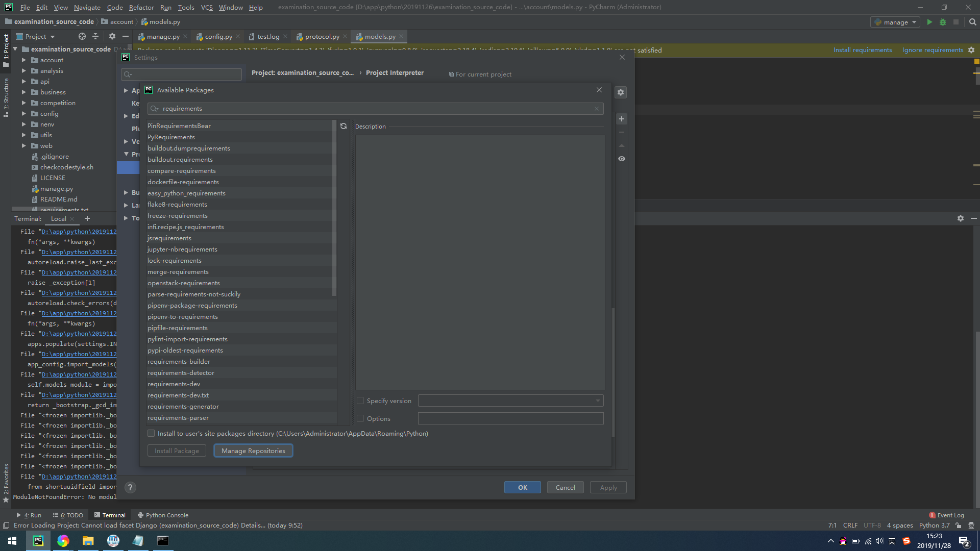Click the CRLF line separator indicator
Image resolution: width=980 pixels, height=551 pixels.
tap(850, 525)
